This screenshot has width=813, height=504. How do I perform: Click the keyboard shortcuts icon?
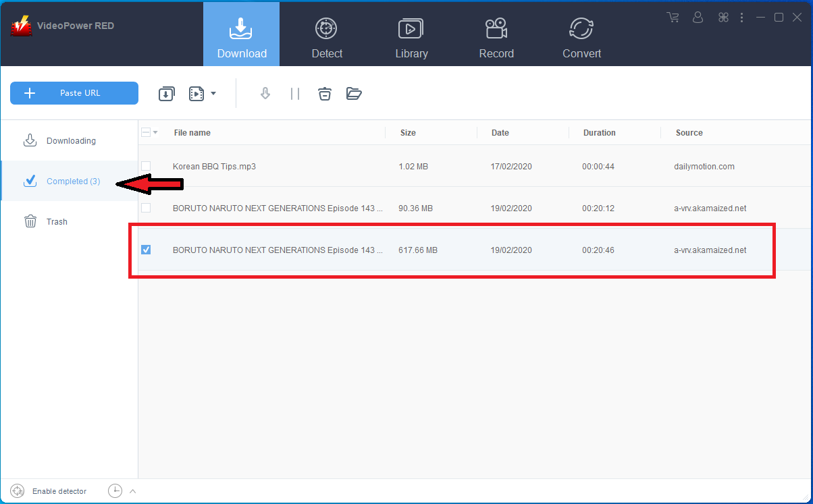pos(723,17)
